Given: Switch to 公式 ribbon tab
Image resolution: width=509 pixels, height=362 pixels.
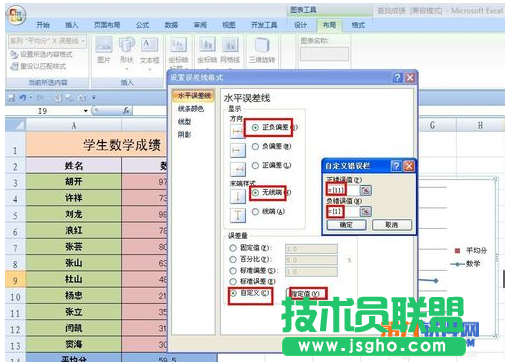Looking at the screenshot, I should (143, 25).
